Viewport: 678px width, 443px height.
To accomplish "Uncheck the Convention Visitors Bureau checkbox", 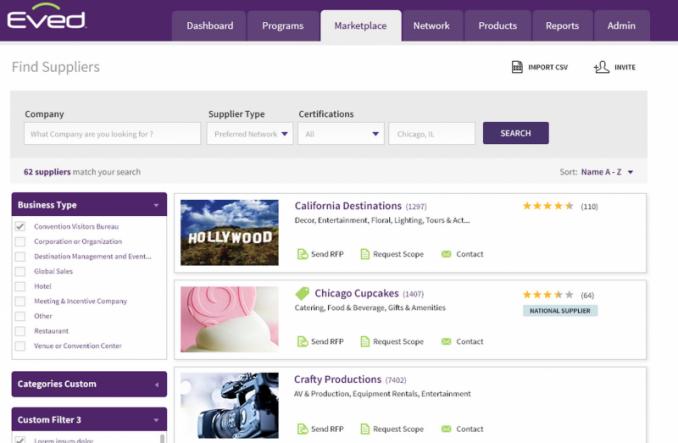I will pos(20,227).
